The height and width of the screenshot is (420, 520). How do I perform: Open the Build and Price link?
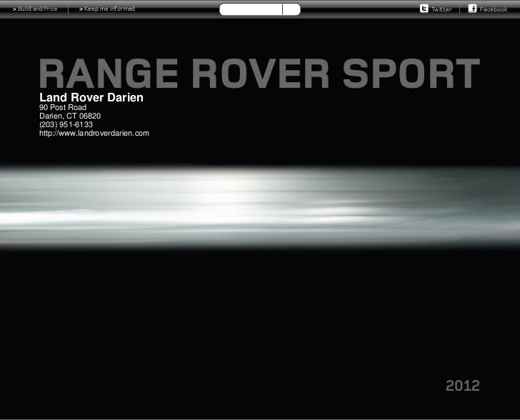[x=35, y=9]
